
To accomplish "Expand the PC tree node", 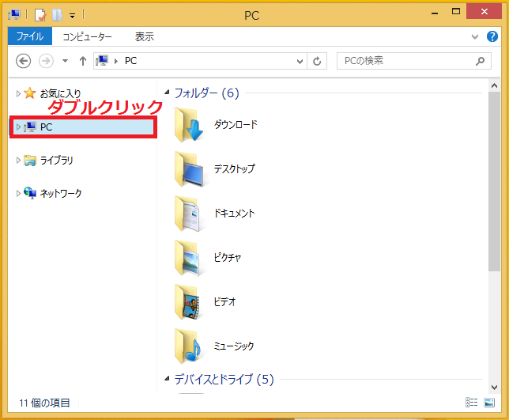I will click(18, 127).
